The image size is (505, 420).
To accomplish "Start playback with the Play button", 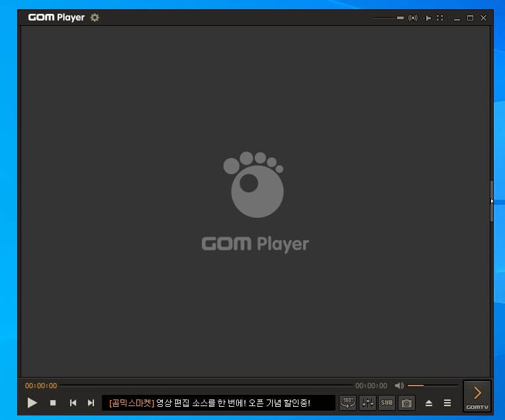I will [32, 403].
